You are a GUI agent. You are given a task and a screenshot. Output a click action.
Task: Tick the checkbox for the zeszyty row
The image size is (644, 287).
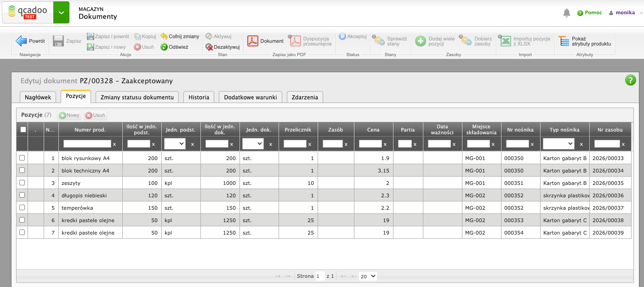(x=22, y=183)
